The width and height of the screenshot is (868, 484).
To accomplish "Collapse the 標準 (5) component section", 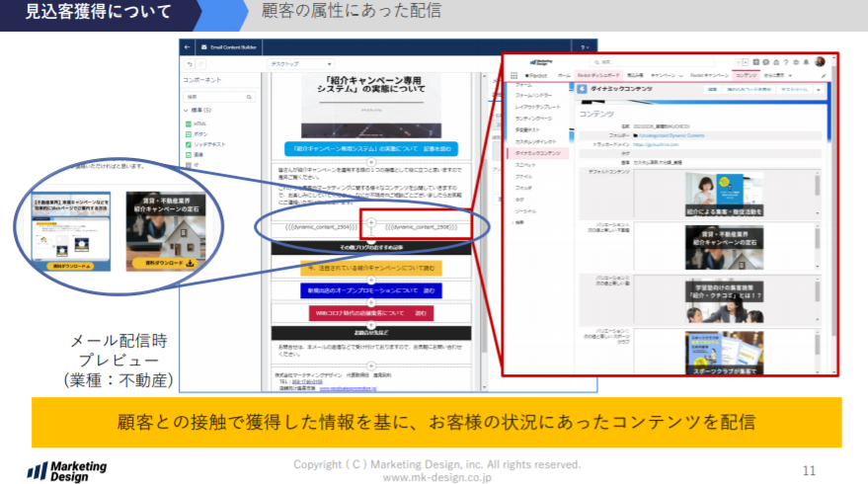I will [187, 110].
